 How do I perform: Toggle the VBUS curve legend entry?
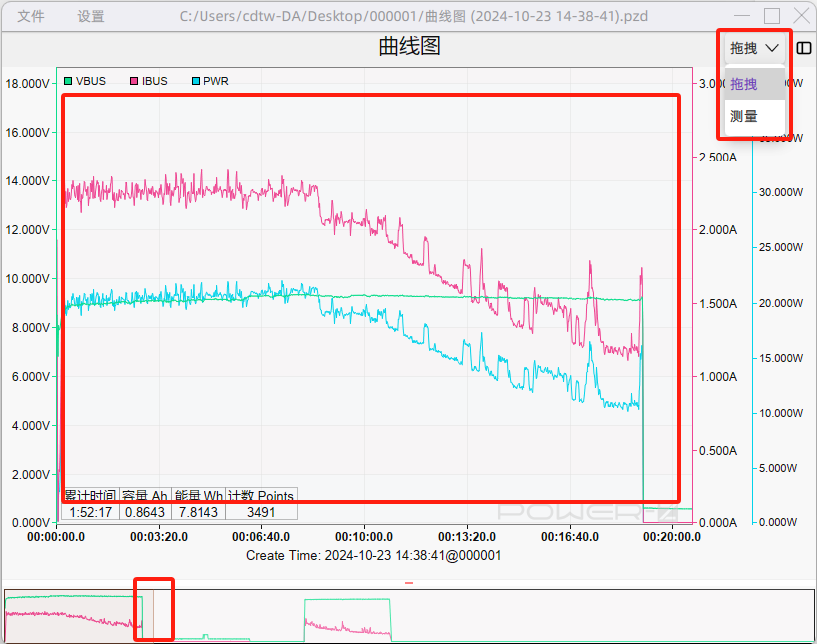click(85, 81)
